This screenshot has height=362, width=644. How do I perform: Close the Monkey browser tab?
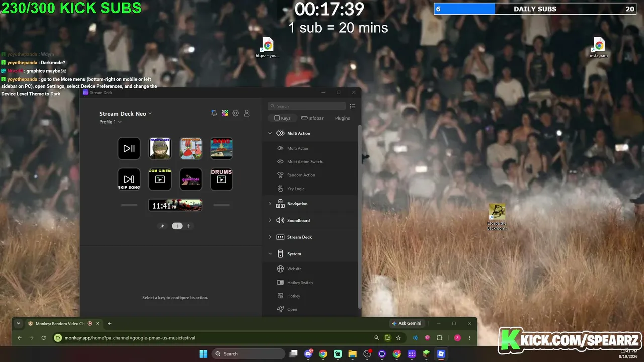point(98,323)
